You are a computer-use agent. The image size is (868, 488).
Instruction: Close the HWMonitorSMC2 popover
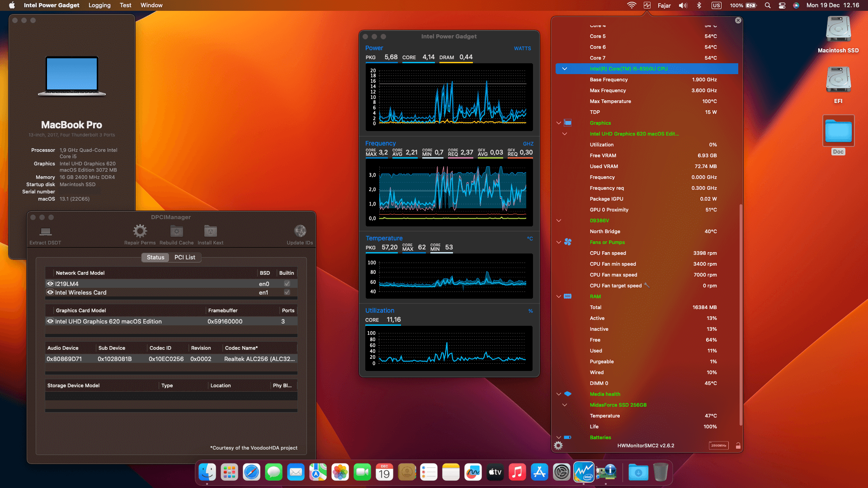[738, 20]
